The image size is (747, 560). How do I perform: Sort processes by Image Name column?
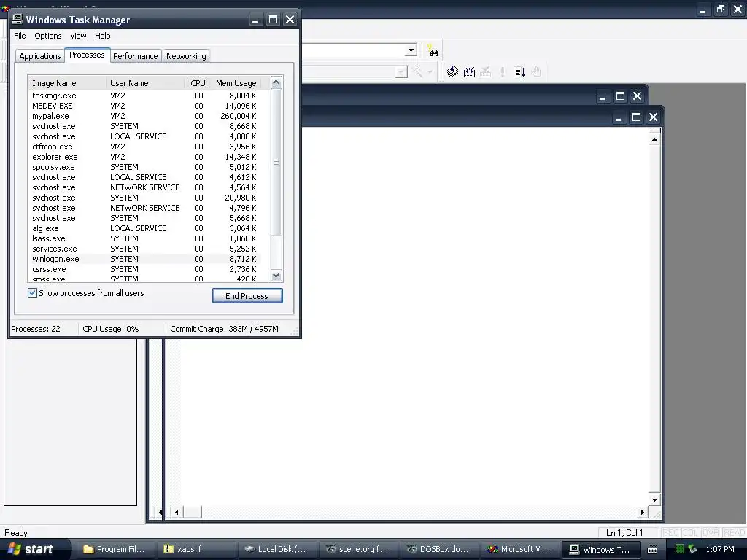point(67,83)
